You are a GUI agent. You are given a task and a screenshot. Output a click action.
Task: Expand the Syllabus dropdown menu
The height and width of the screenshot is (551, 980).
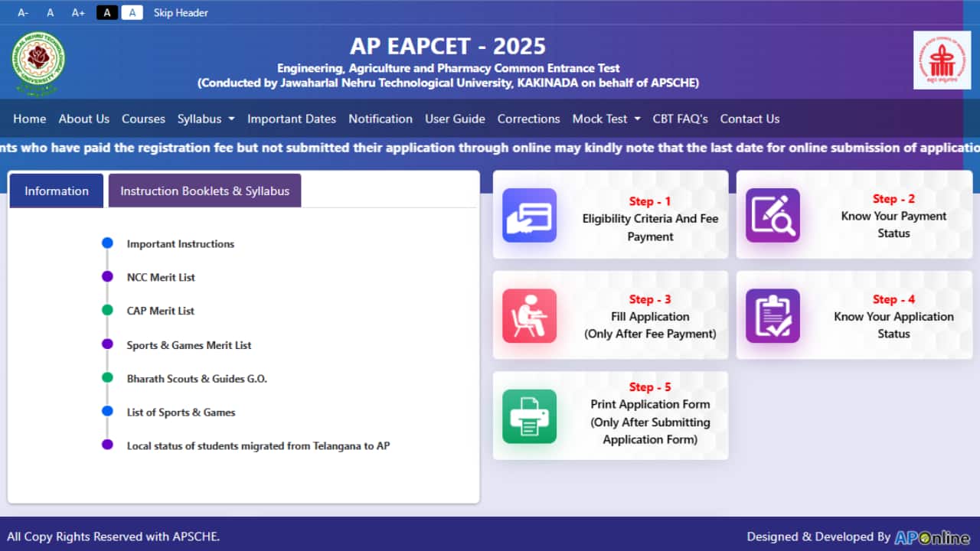coord(205,119)
